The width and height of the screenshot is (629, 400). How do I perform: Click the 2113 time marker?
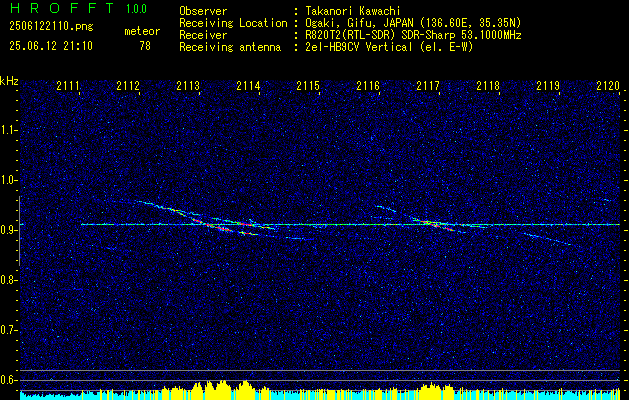pos(188,85)
